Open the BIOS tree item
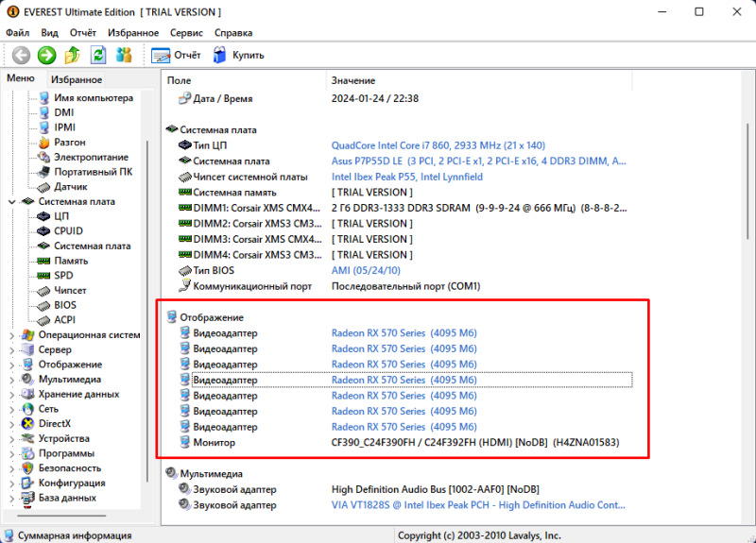 (65, 305)
